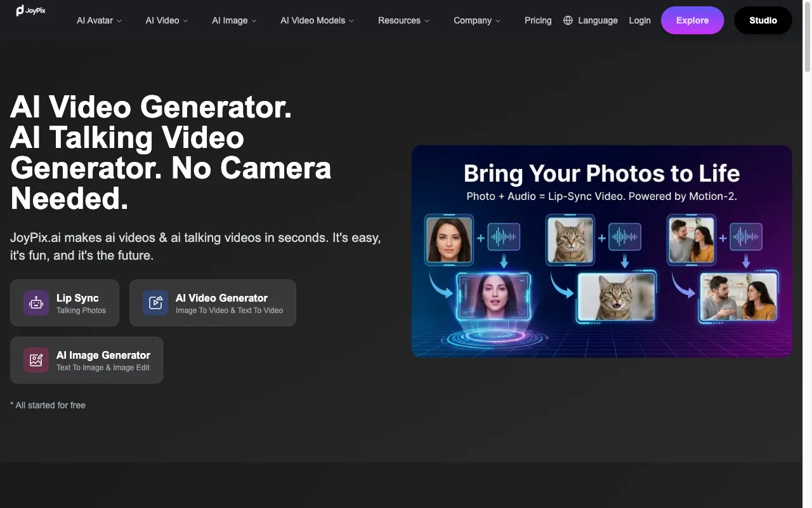Click "Text To Image & Image Edit" subtitle
This screenshot has width=812, height=508.
tap(103, 368)
